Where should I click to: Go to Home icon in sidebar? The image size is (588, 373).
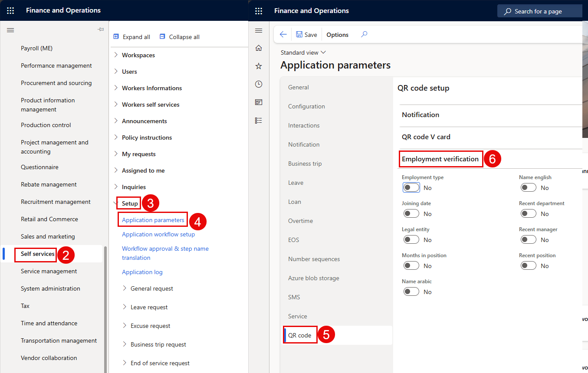(x=259, y=48)
